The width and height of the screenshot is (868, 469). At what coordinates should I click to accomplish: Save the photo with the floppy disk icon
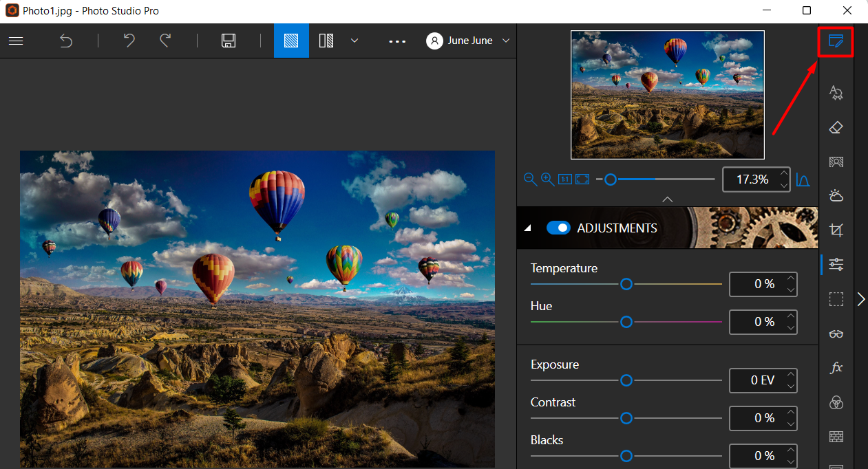229,41
